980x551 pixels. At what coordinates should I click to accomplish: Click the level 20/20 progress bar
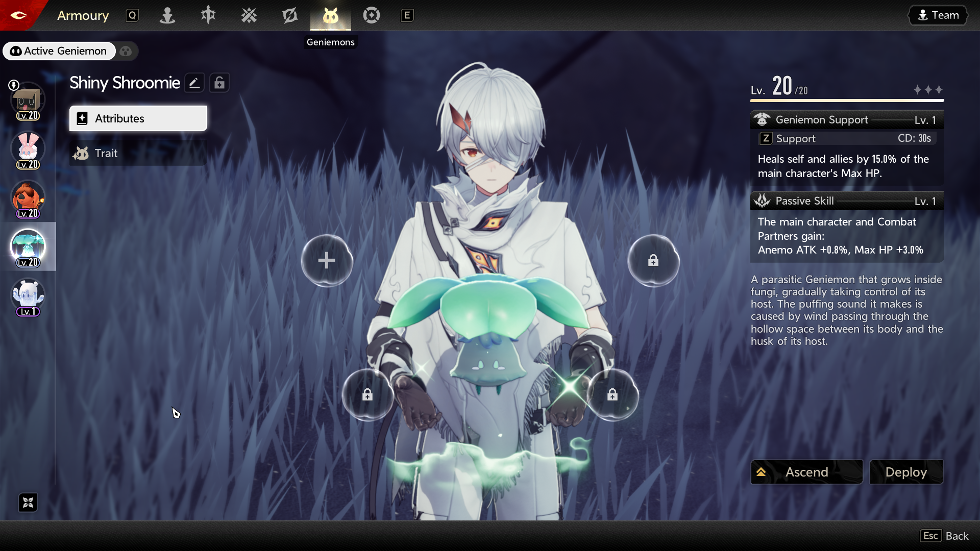[x=847, y=101]
